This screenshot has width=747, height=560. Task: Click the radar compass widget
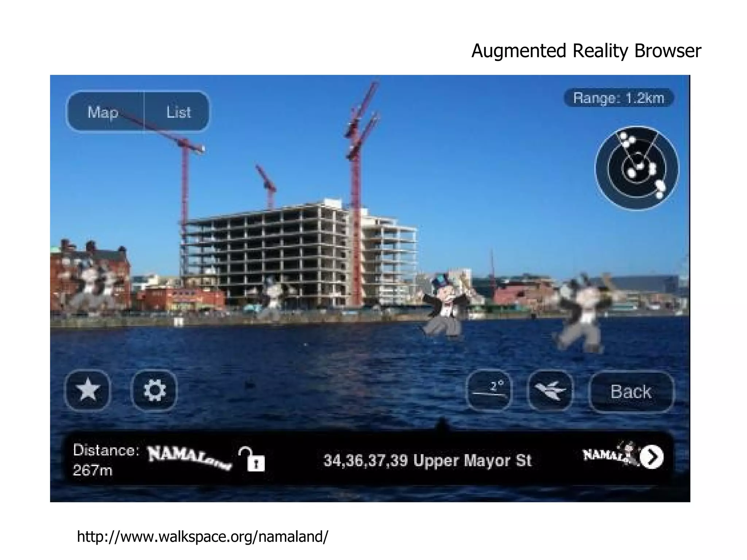click(637, 168)
